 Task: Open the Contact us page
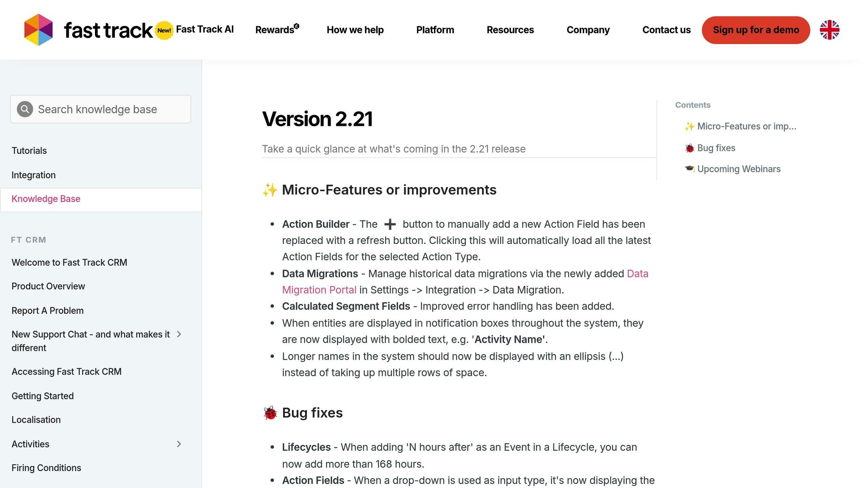pyautogui.click(x=666, y=30)
